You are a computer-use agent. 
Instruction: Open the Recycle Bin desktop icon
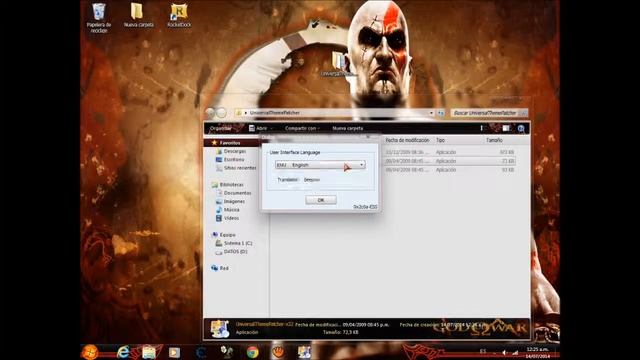98,17
